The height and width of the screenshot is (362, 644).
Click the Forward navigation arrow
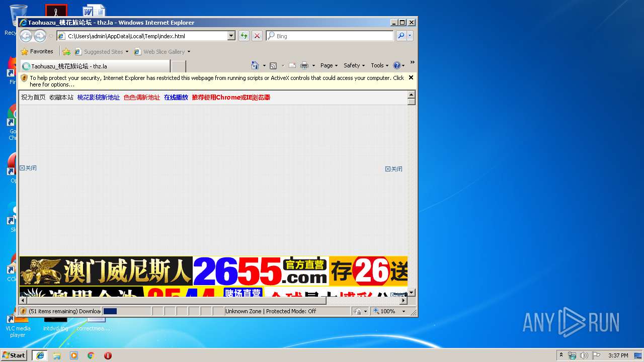click(40, 36)
